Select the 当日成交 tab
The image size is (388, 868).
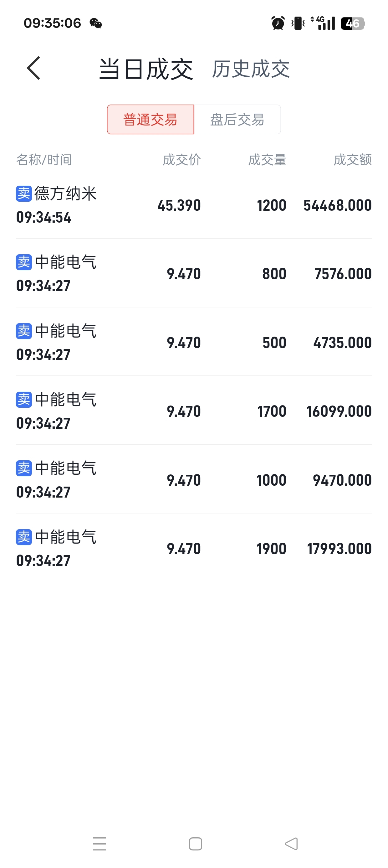coord(146,69)
